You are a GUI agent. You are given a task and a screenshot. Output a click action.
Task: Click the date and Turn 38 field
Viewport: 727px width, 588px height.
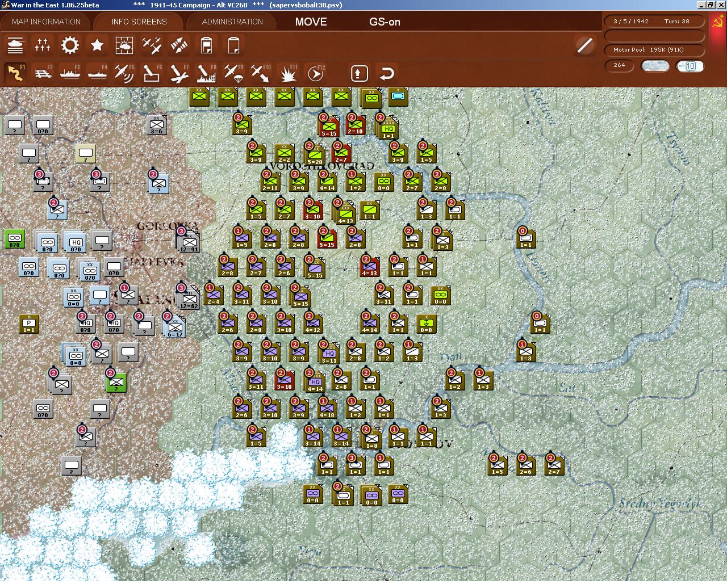pyautogui.click(x=654, y=21)
